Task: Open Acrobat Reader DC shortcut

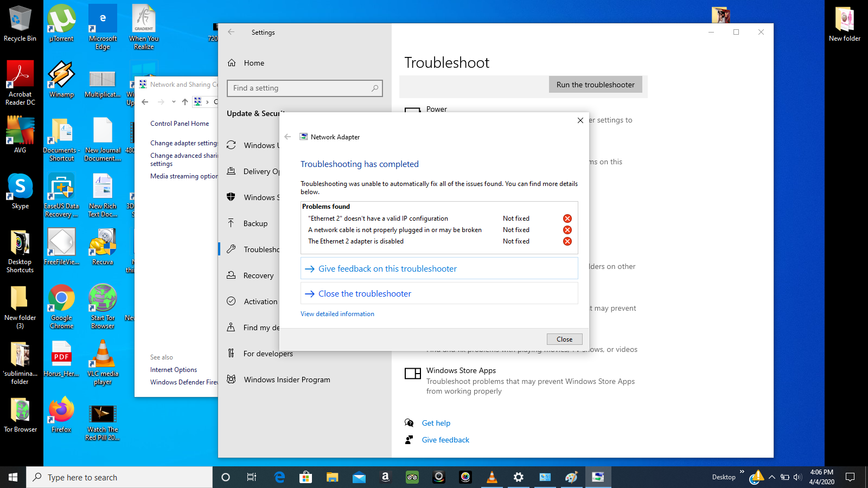Action: [20, 82]
